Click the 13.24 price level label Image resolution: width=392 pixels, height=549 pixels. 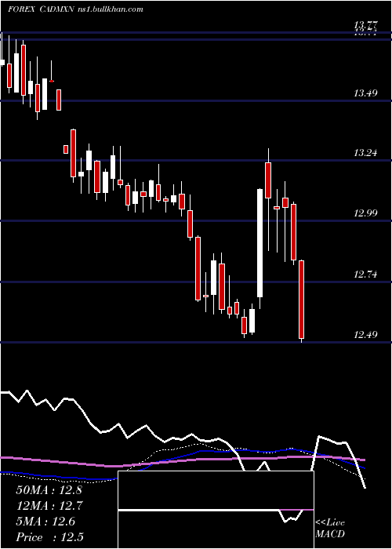[x=365, y=153]
